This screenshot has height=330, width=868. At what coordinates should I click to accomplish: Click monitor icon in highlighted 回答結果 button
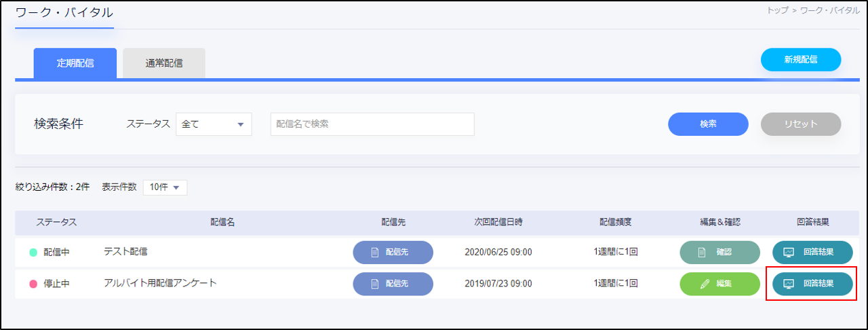click(x=789, y=284)
